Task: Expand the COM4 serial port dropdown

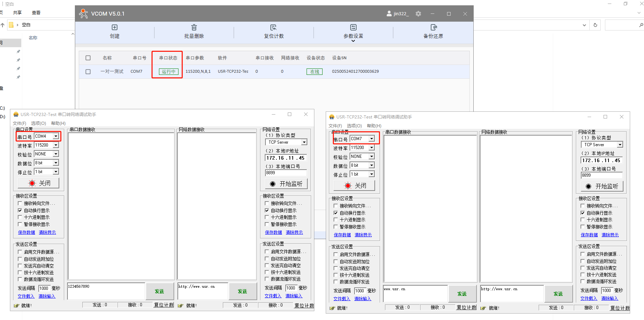Action: point(56,136)
